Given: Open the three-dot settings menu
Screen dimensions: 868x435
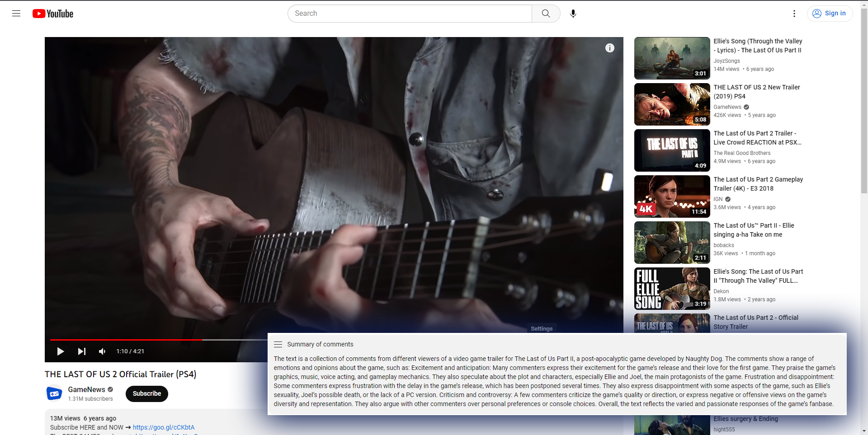Looking at the screenshot, I should [794, 14].
